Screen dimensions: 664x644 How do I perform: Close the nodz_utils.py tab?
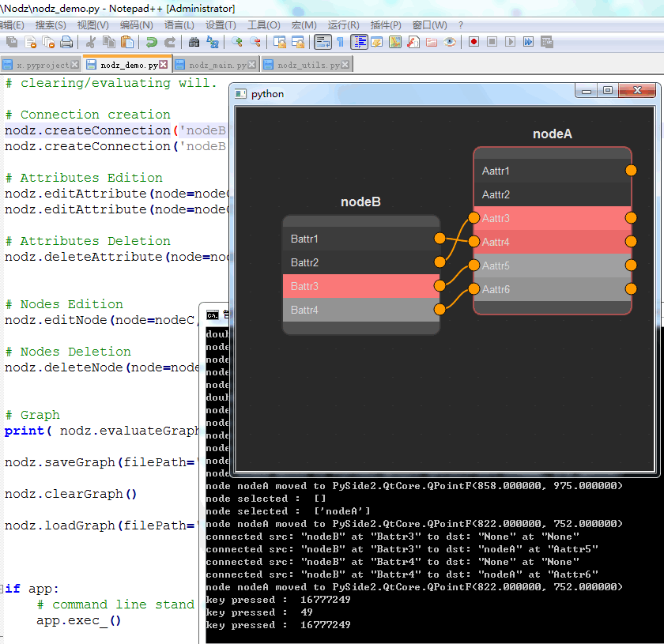pos(345,64)
